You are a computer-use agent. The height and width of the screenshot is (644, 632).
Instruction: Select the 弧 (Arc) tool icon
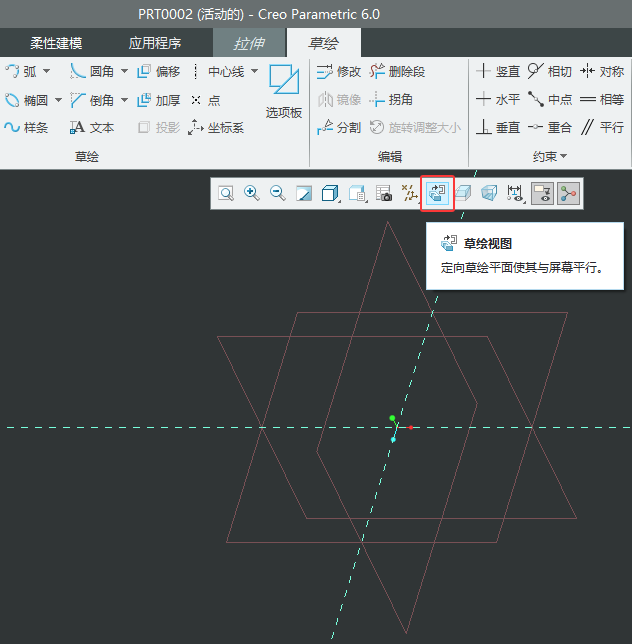12,71
